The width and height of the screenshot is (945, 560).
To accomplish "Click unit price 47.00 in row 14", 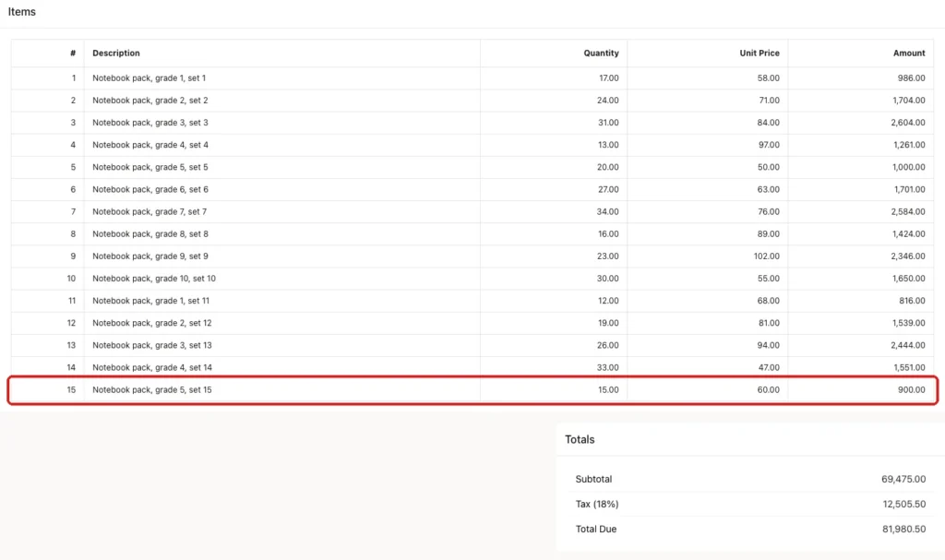I will pyautogui.click(x=769, y=368).
